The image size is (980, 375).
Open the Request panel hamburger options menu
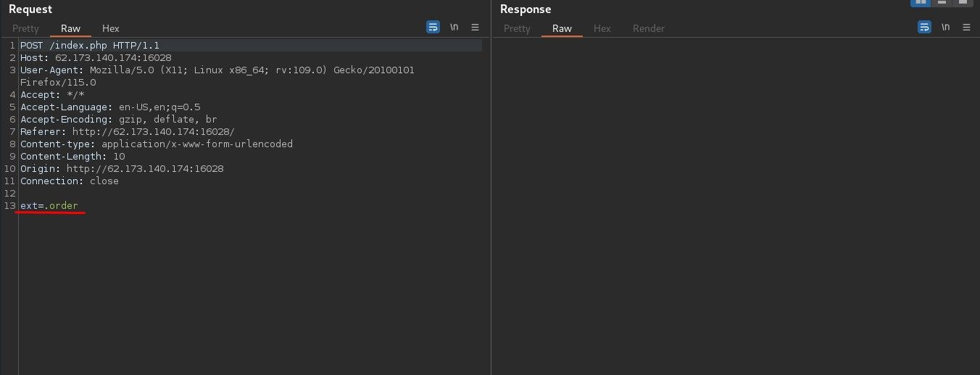point(476,28)
